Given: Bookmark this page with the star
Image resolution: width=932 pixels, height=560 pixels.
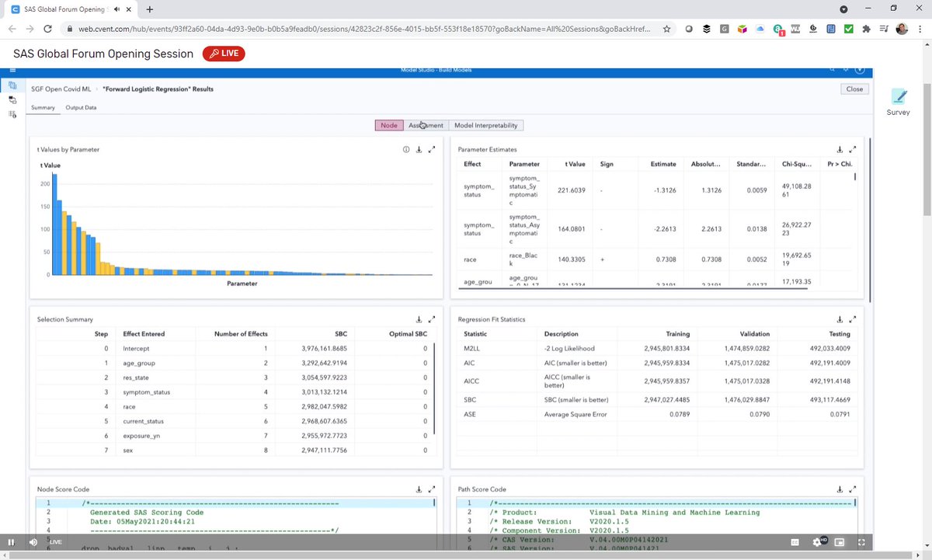Looking at the screenshot, I should [x=667, y=29].
